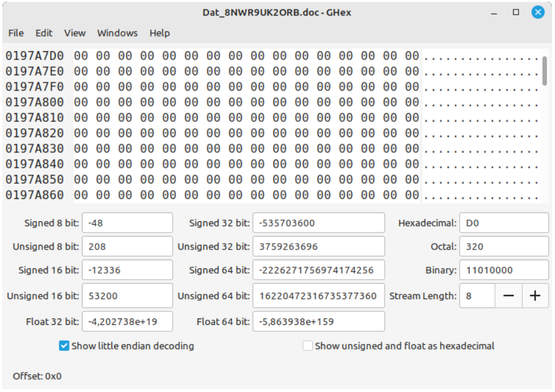
Task: Select the Unsigned 32 bit field
Action: click(318, 247)
